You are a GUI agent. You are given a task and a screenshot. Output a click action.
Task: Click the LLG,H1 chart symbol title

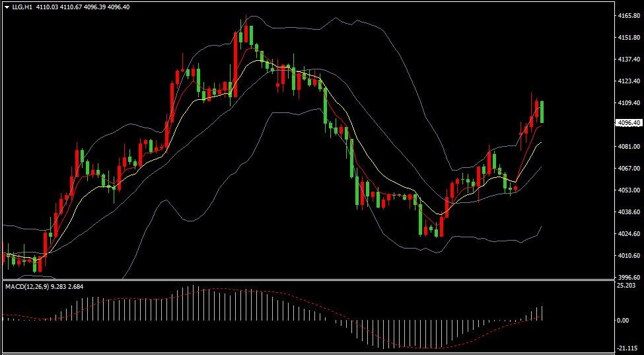(x=22, y=7)
